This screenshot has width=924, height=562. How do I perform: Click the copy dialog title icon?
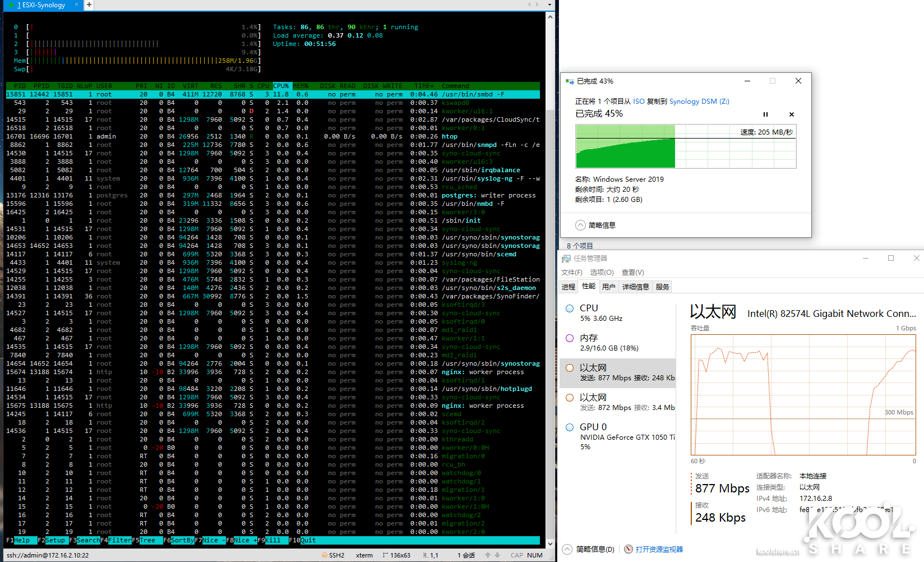click(x=570, y=81)
